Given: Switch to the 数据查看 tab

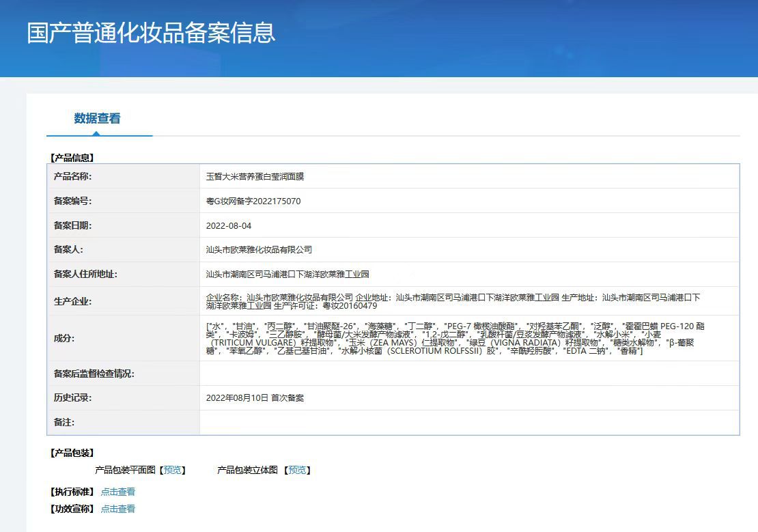Looking at the screenshot, I should pyautogui.click(x=97, y=119).
